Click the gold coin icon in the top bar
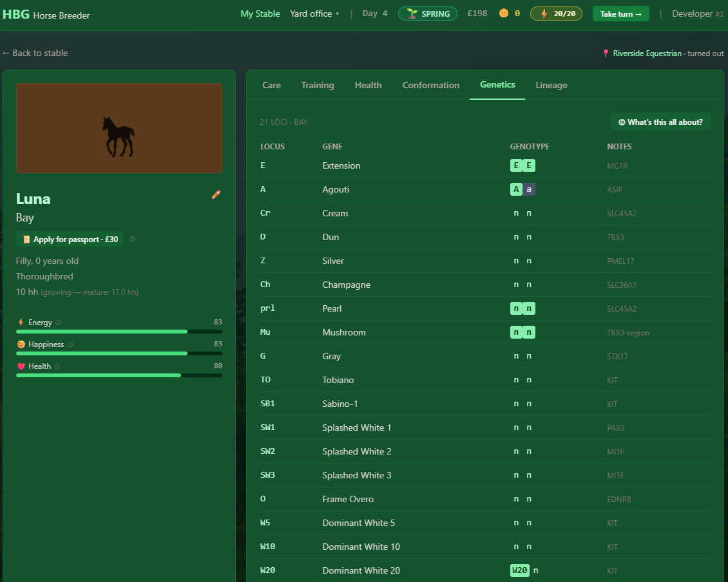 (x=503, y=13)
